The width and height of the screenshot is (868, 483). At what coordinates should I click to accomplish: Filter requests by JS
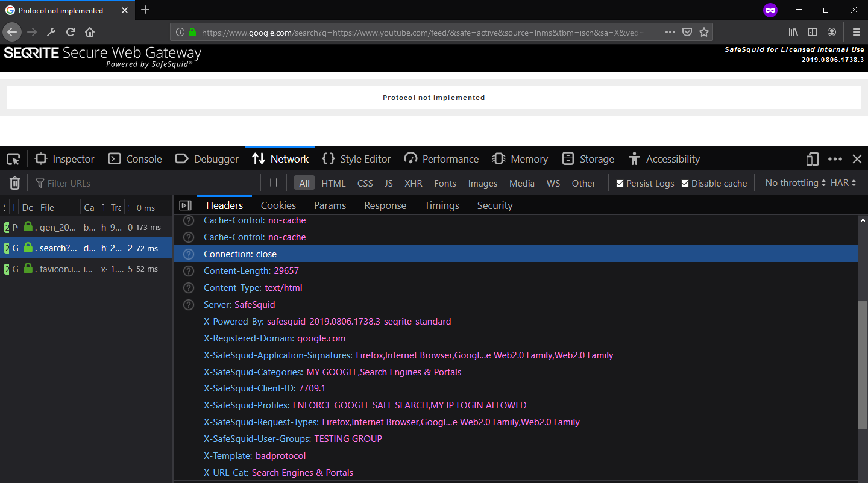pos(389,183)
